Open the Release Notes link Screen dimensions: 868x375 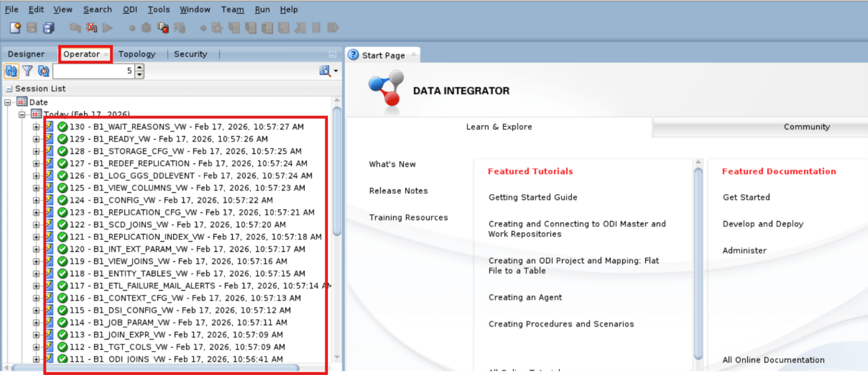398,191
